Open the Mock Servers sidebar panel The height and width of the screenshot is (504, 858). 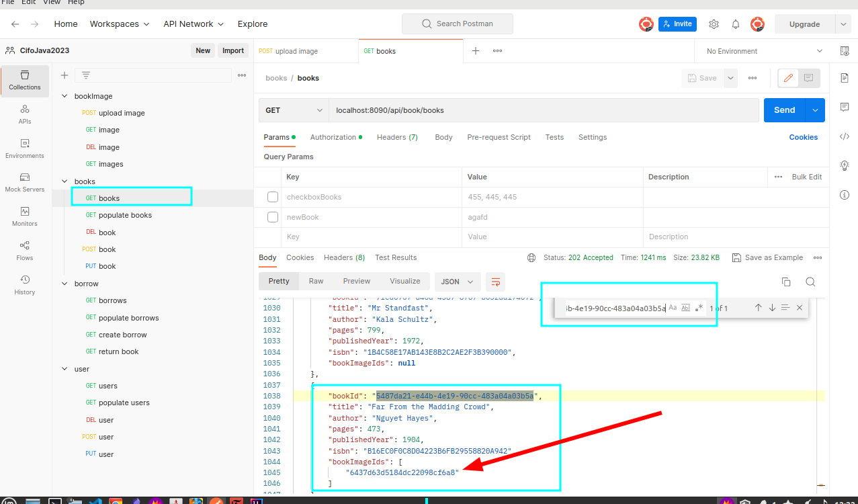[x=25, y=183]
